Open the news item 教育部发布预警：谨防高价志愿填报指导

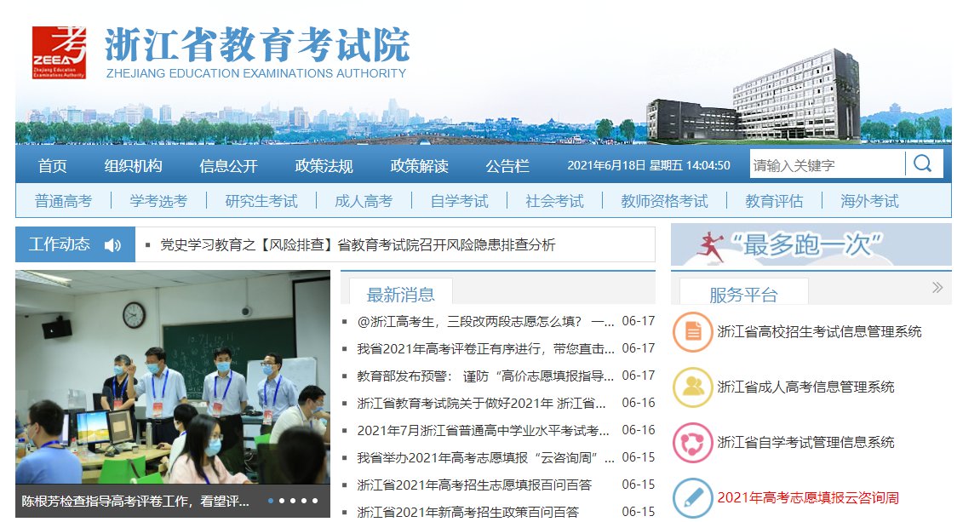[x=485, y=376]
